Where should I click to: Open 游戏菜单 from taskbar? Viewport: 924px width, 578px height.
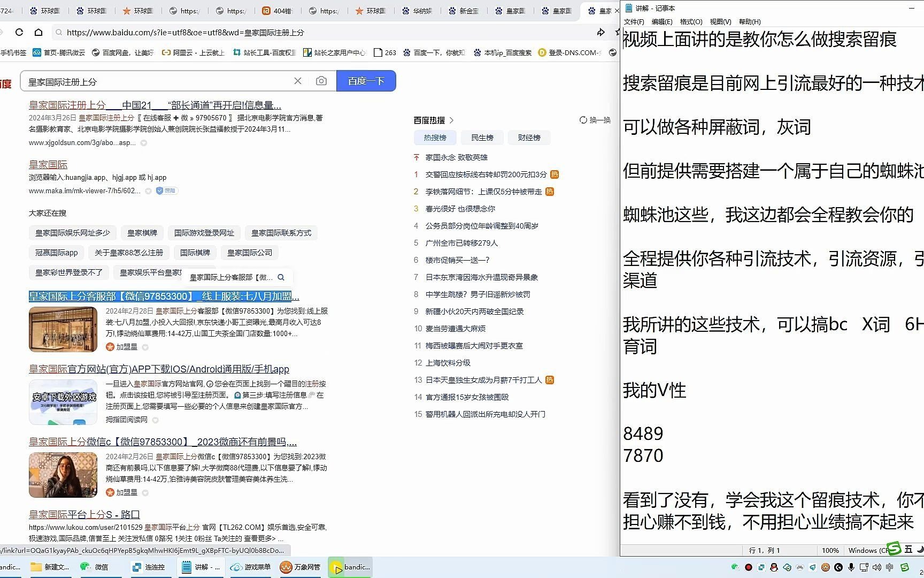(251, 567)
